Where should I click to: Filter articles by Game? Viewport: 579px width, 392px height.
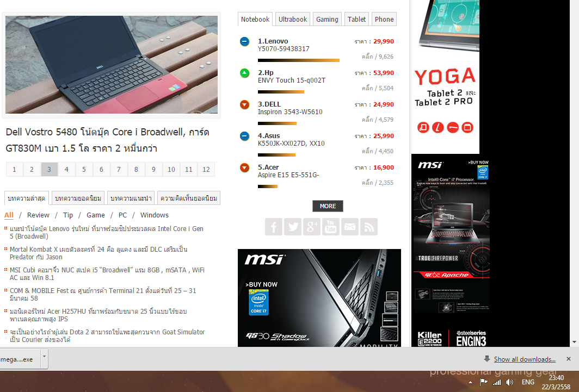[x=96, y=215]
